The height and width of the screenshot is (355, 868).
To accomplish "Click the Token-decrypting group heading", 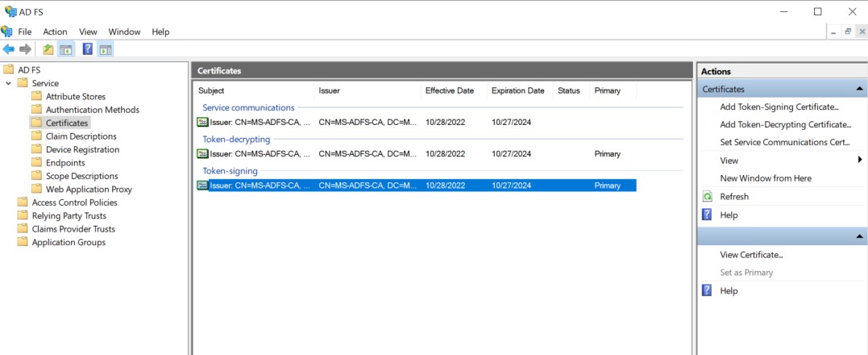I will pos(236,139).
